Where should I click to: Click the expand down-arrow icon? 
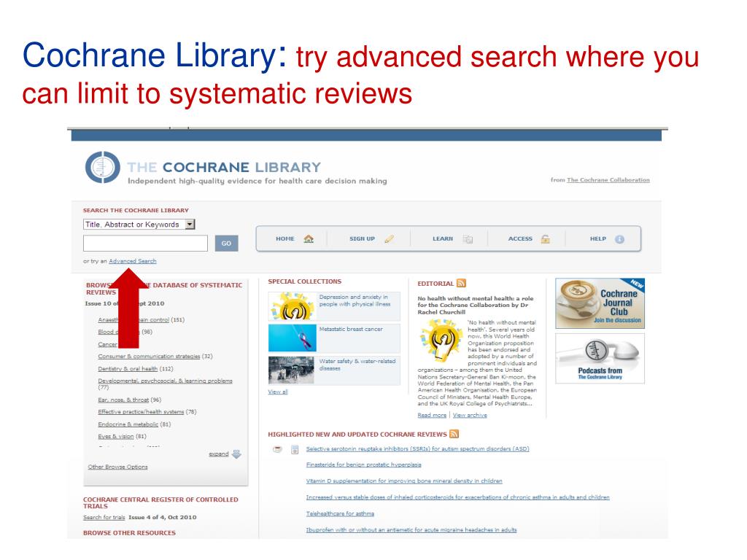tap(236, 454)
